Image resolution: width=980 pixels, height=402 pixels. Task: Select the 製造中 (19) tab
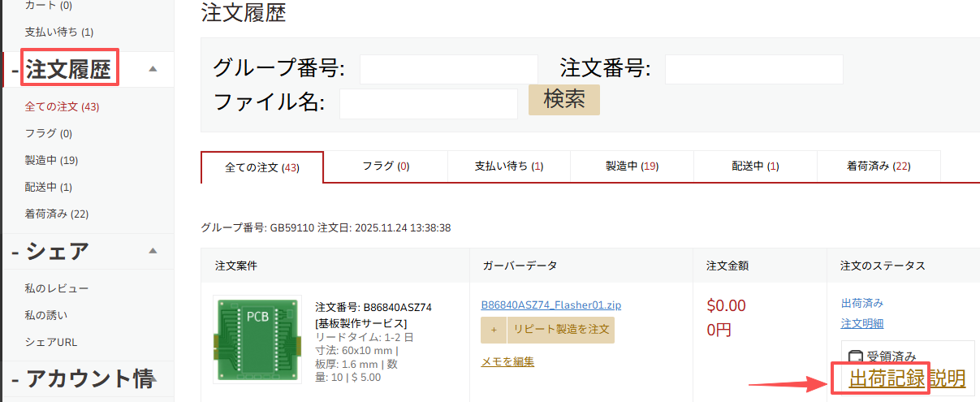[632, 166]
